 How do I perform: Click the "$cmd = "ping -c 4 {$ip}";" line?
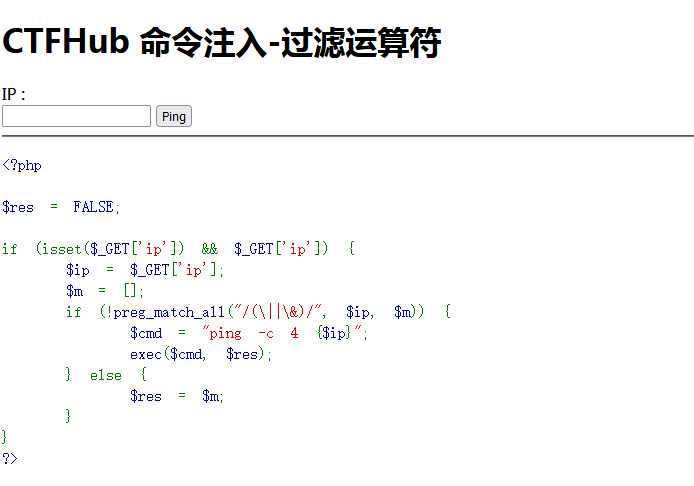249,332
